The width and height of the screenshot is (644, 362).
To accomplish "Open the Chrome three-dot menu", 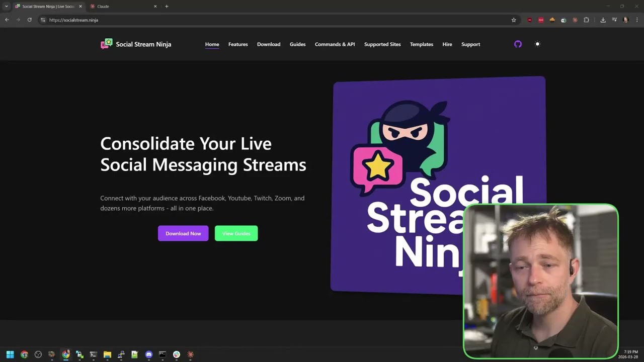I will (636, 20).
